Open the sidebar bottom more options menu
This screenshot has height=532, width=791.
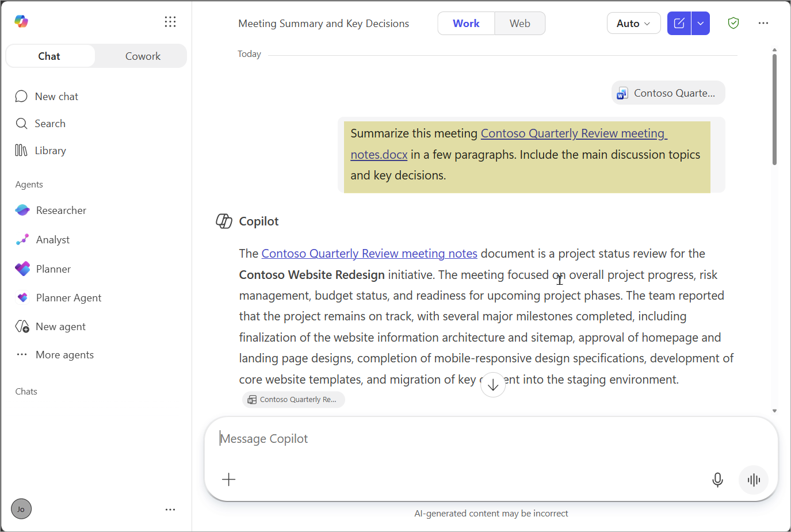pos(170,510)
